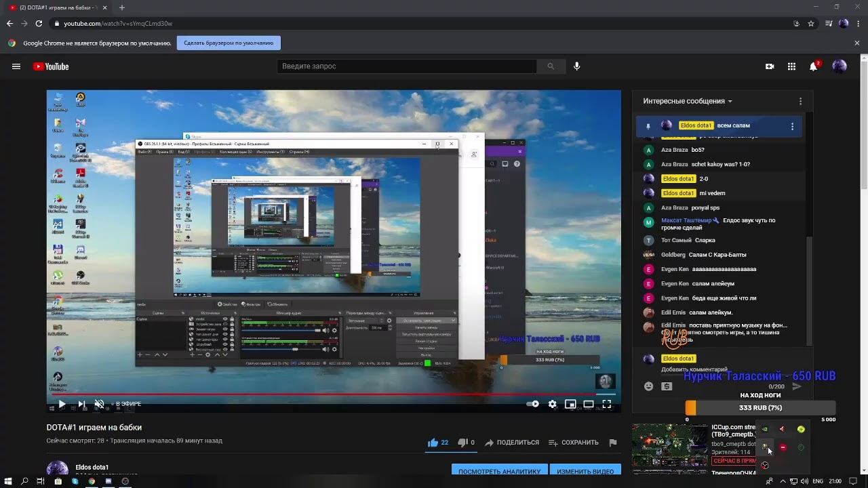The width and height of the screenshot is (868, 488).
Task: Enable theater mode
Action: coord(589,404)
